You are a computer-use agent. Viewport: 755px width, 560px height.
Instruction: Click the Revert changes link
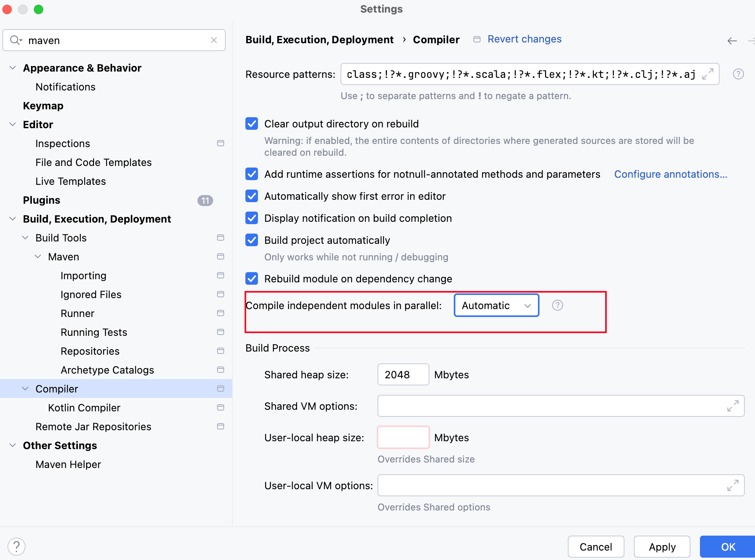pos(524,39)
